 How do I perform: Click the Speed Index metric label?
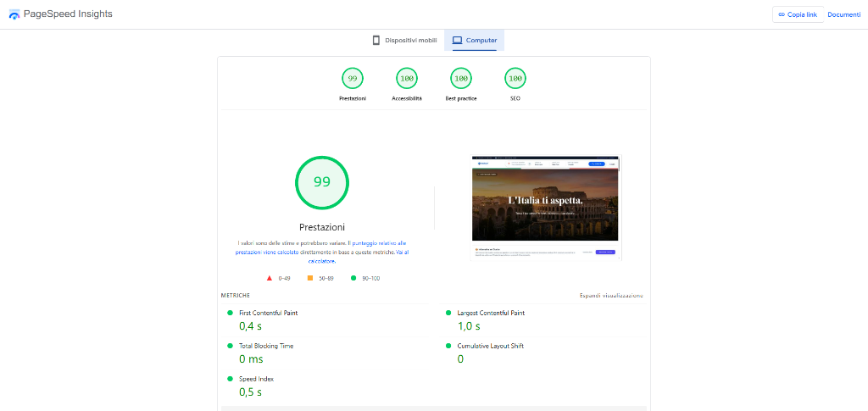coord(256,379)
